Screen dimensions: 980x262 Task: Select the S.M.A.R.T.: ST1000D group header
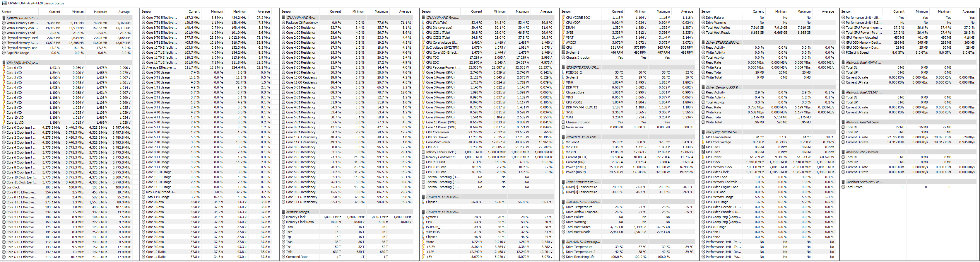tap(629, 202)
